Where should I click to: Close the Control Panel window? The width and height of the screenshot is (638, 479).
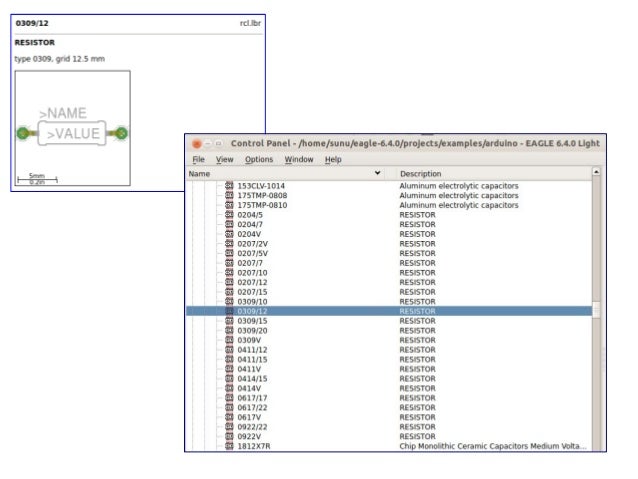tap(197, 144)
